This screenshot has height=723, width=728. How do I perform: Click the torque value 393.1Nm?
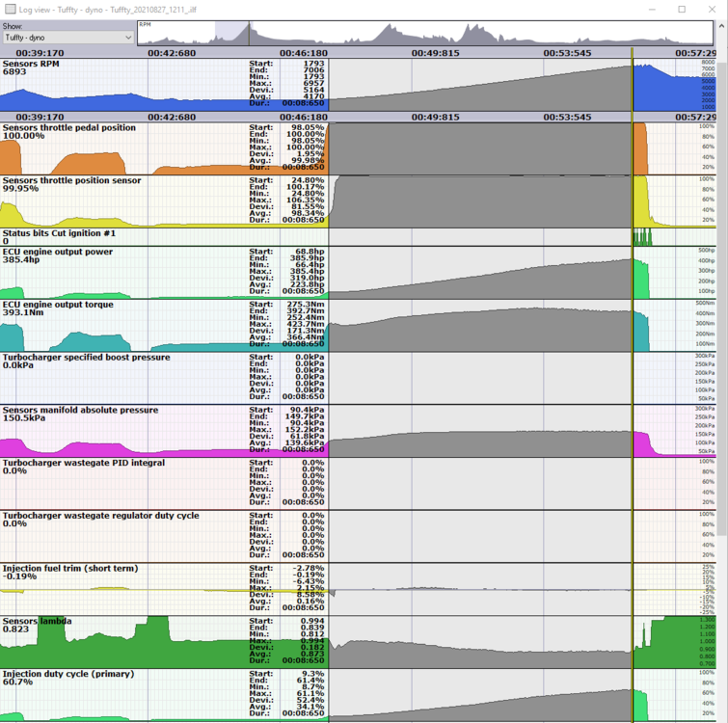coord(23,312)
